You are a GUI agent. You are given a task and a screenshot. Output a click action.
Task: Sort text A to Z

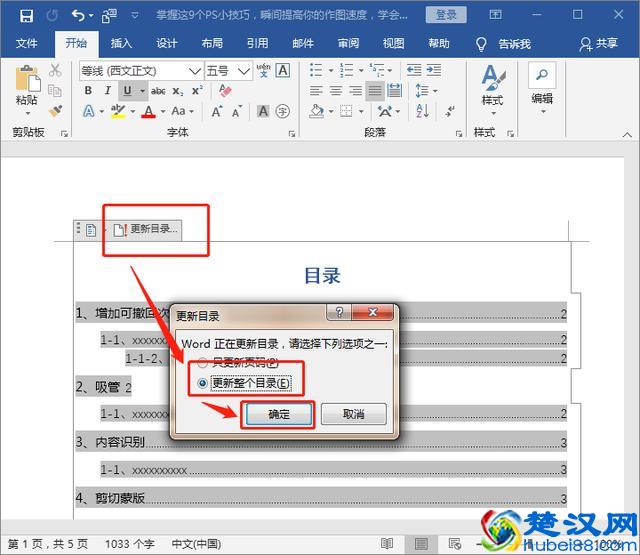tap(422, 111)
